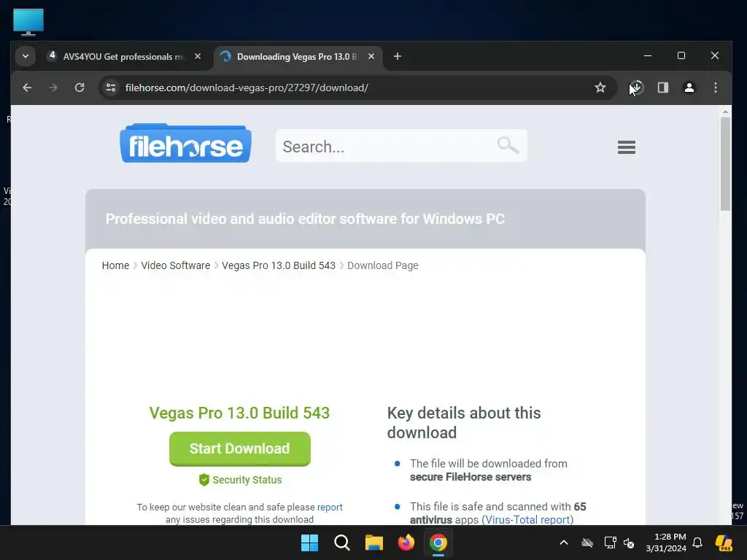Open File Explorer from taskbar

[374, 542]
